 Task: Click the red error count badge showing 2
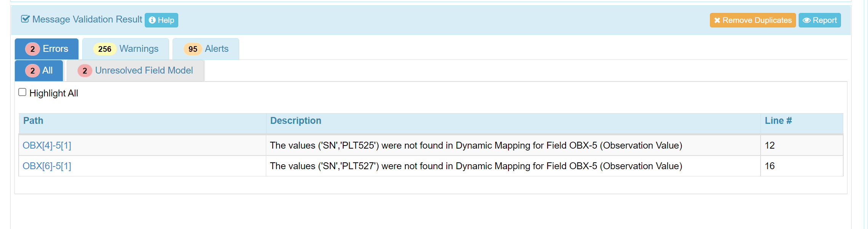click(32, 49)
